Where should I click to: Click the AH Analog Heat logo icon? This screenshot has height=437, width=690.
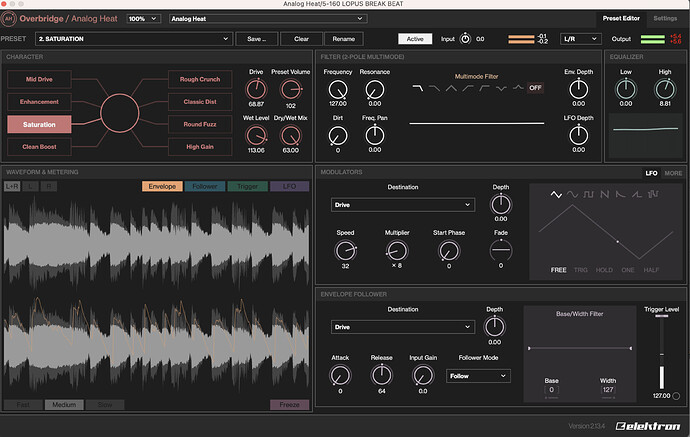[x=8, y=18]
